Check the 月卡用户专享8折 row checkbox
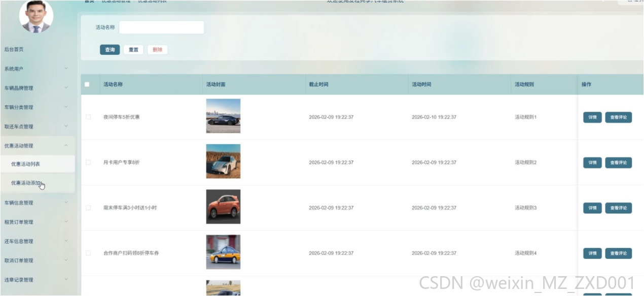 click(88, 162)
